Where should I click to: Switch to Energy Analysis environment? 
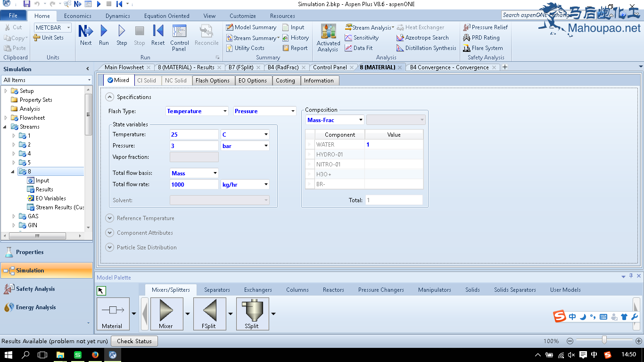click(47, 307)
